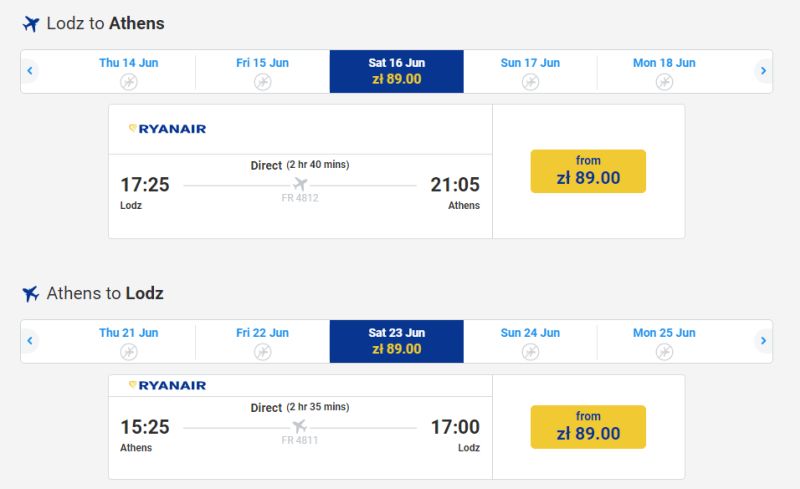Click the previous dates arrow for the Lodz to Athens flight
Image resolution: width=800 pixels, height=489 pixels.
(30, 71)
